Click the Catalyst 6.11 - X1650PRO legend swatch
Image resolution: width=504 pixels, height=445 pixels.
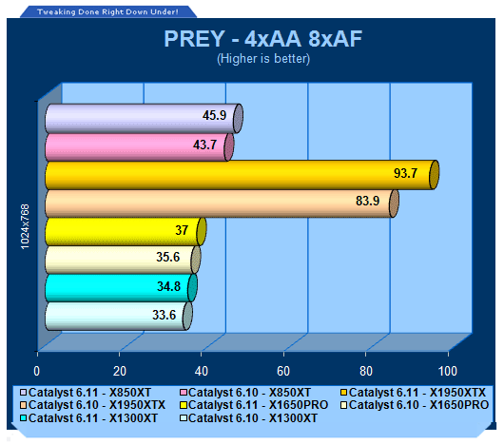click(x=184, y=405)
